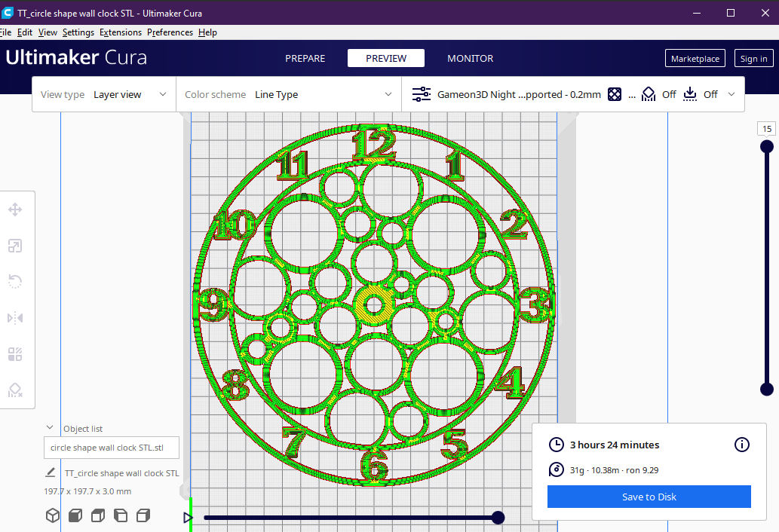This screenshot has height=532, width=779.
Task: Select the Rotate tool in sidebar
Action: 15,281
